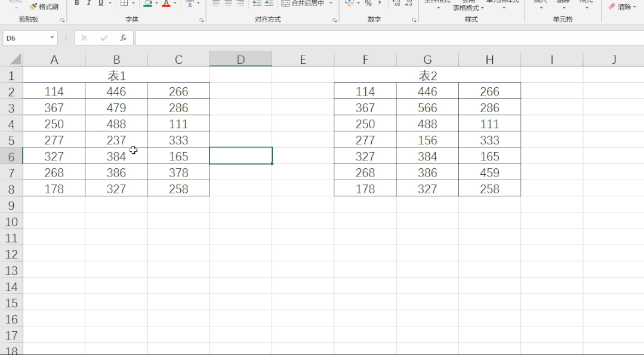The width and height of the screenshot is (644, 355).
Task: Open the number (数字) dialog launcher
Action: 414,20
